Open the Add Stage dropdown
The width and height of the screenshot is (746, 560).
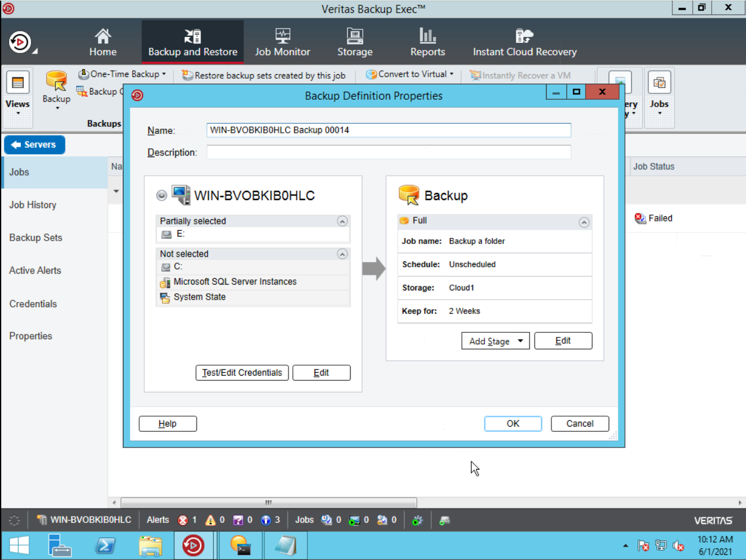(496, 341)
